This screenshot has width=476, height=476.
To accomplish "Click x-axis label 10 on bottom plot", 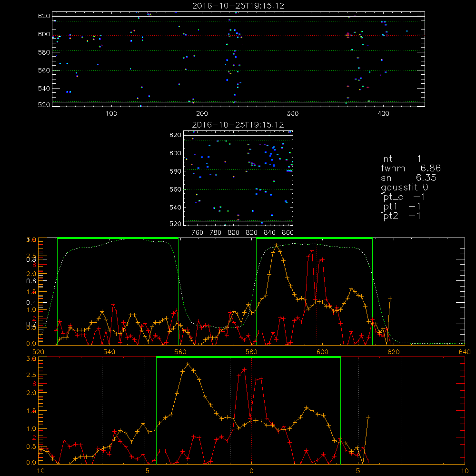I will pos(465,471).
